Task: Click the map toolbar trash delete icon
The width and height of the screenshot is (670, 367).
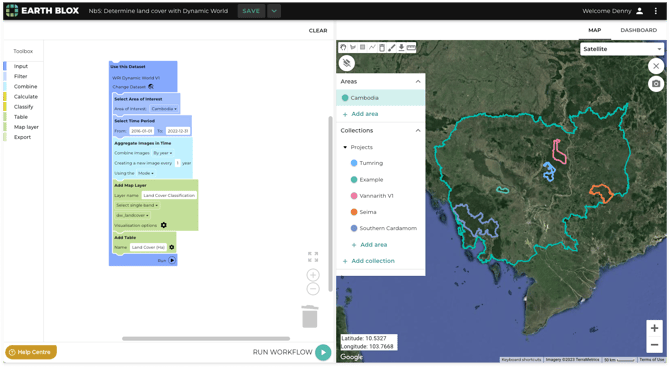Action: (x=382, y=47)
